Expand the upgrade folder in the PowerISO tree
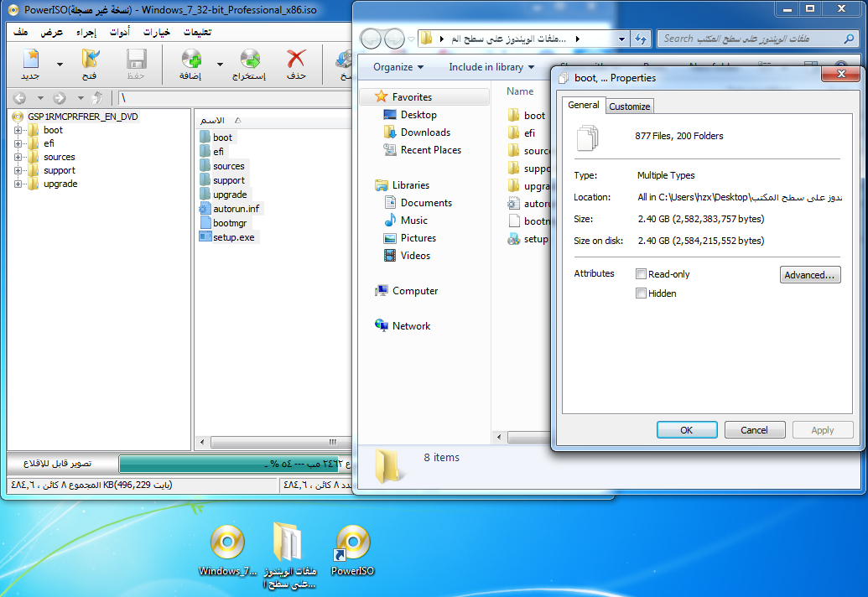The width and height of the screenshot is (868, 597). (x=18, y=184)
